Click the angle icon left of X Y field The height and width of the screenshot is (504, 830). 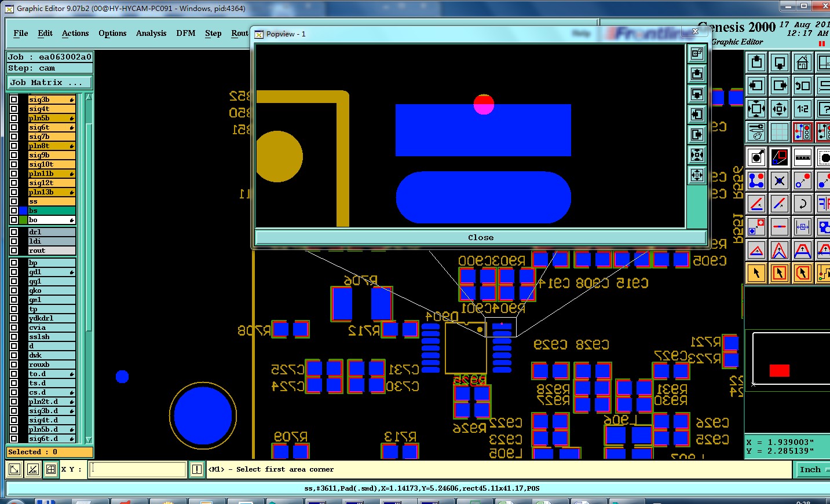coord(33,469)
